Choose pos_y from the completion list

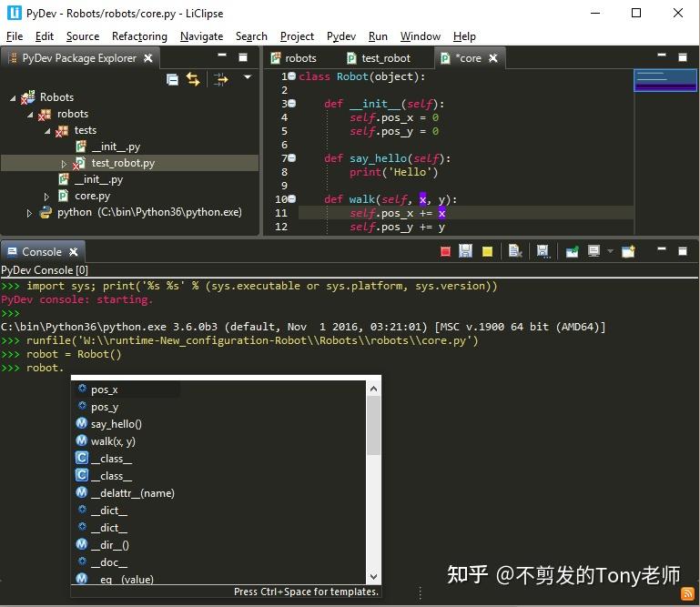tap(220, 407)
